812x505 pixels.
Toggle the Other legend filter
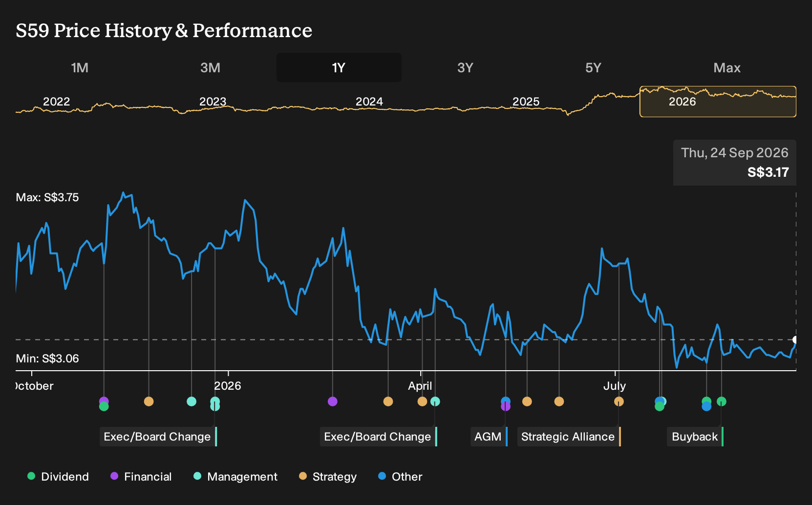[400, 476]
